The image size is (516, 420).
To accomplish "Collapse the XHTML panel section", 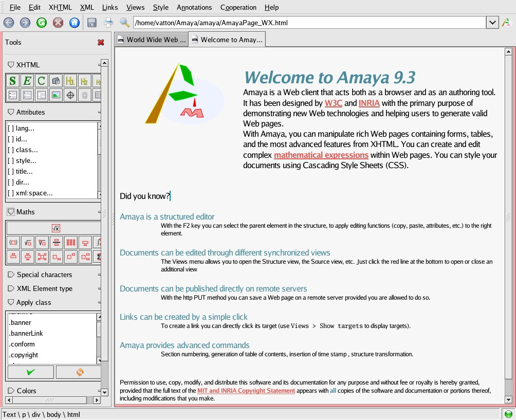I will coord(11,65).
